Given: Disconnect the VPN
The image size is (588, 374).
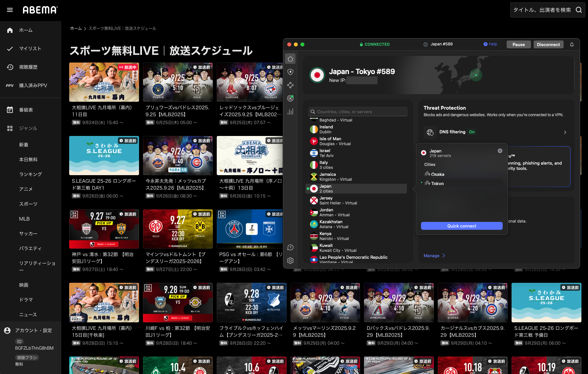Looking at the screenshot, I should [548, 44].
